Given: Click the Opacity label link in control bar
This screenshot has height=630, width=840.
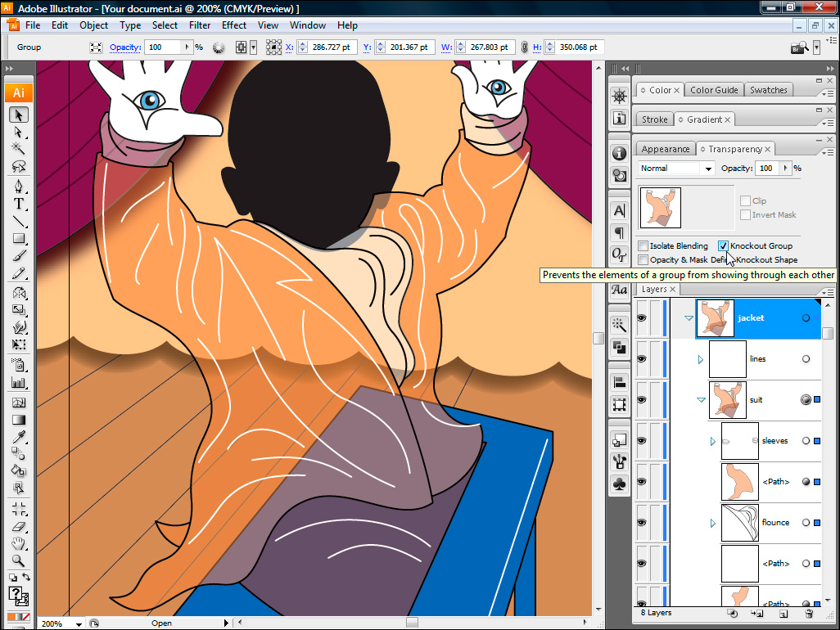Looking at the screenshot, I should [x=125, y=47].
